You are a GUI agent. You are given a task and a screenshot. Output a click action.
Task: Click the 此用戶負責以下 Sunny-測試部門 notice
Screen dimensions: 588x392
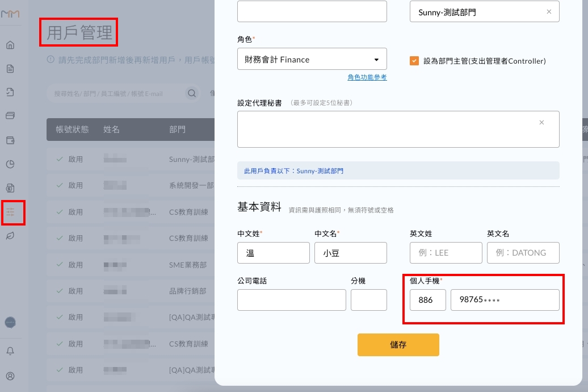click(x=398, y=171)
